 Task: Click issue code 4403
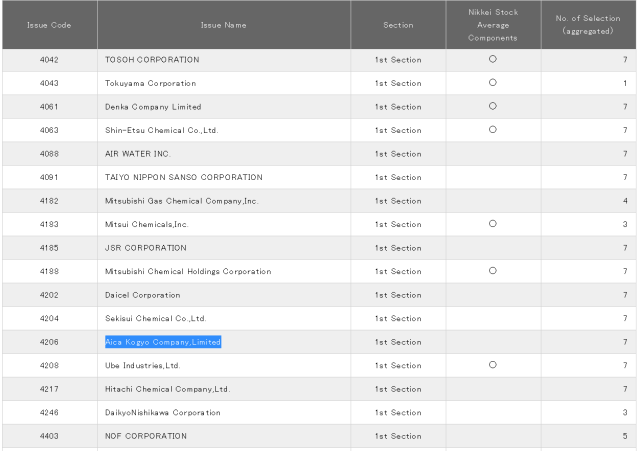coord(49,436)
